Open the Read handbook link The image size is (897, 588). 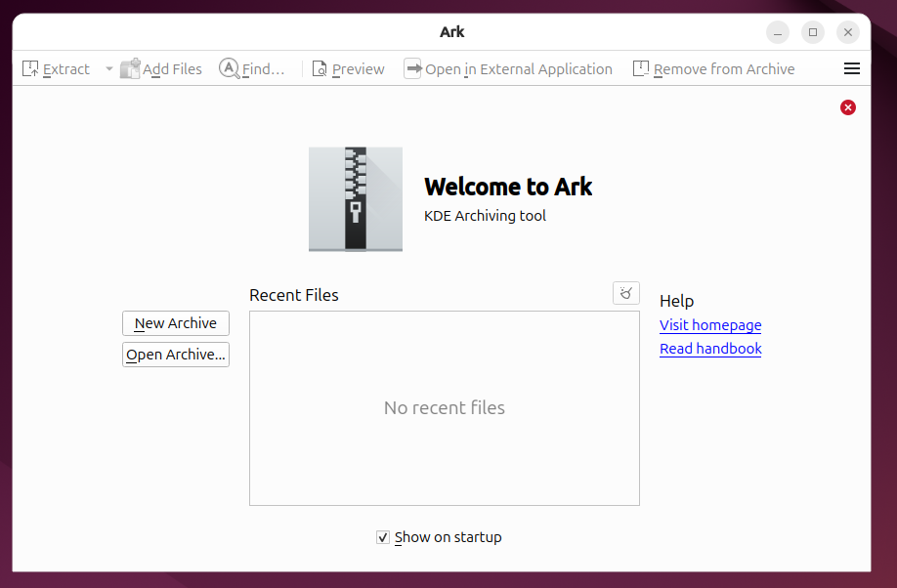pyautogui.click(x=709, y=349)
